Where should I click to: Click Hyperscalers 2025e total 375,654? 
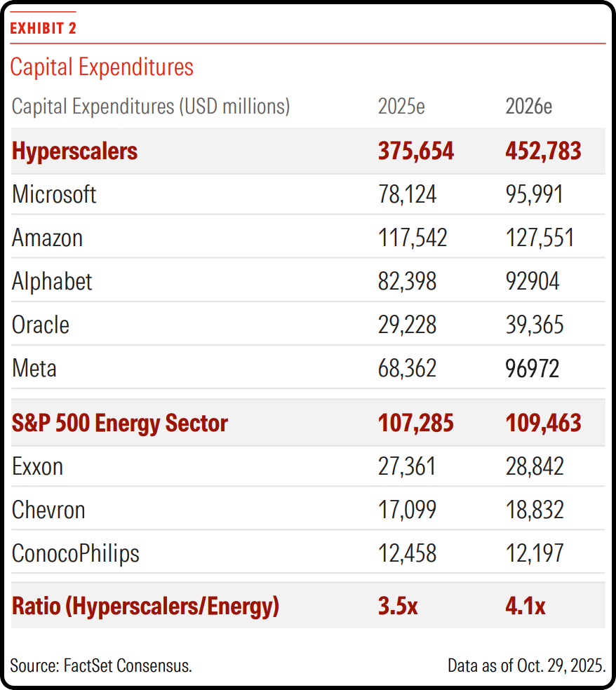(415, 151)
